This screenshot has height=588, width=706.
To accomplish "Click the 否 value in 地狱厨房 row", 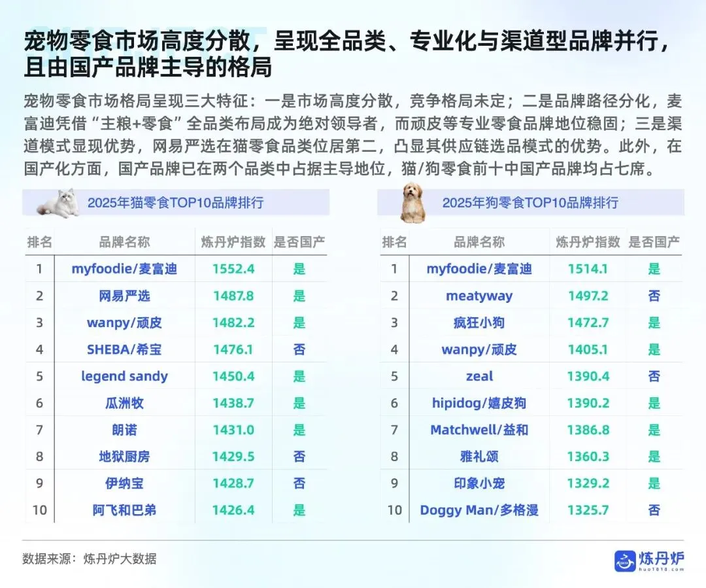I will (299, 457).
